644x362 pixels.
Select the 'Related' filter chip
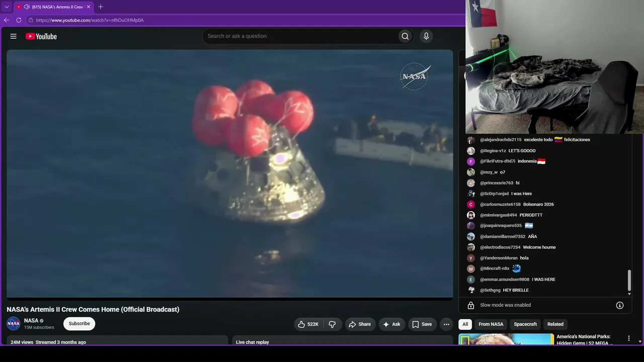pyautogui.click(x=555, y=324)
